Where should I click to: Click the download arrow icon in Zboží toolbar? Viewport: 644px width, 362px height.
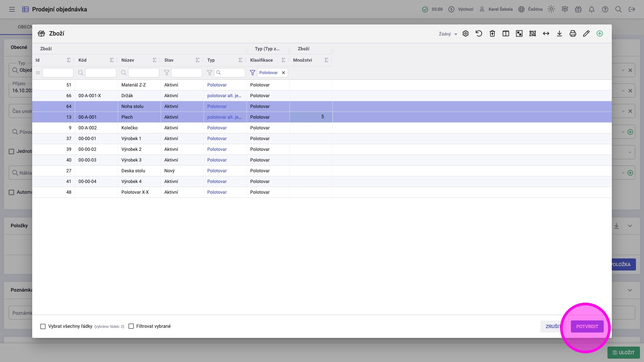(x=559, y=34)
